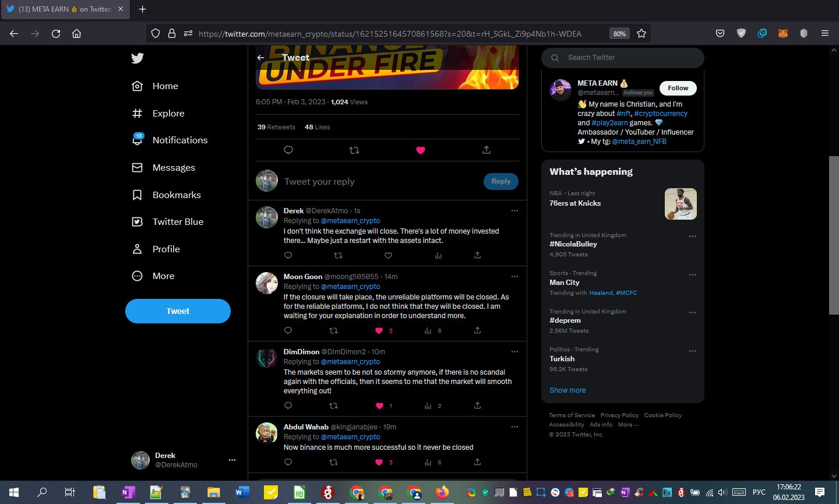Open Explore in Twitter sidebar
Image resolution: width=839 pixels, height=504 pixels.
pyautogui.click(x=158, y=113)
